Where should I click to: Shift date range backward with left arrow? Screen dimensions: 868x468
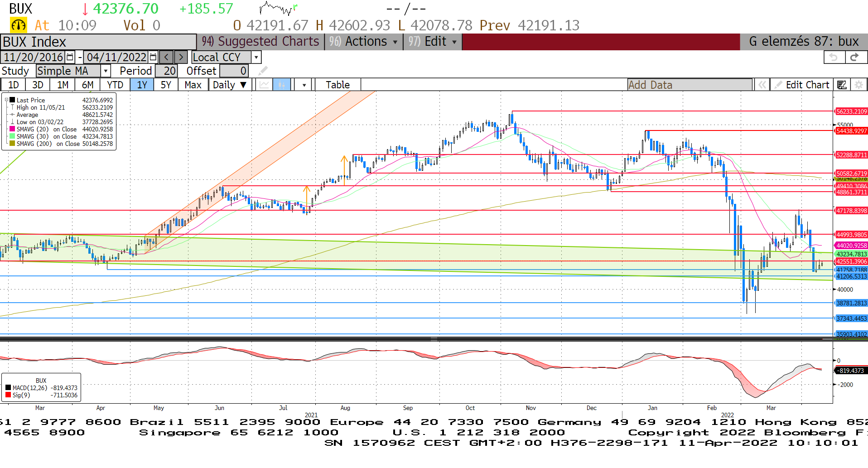point(166,57)
